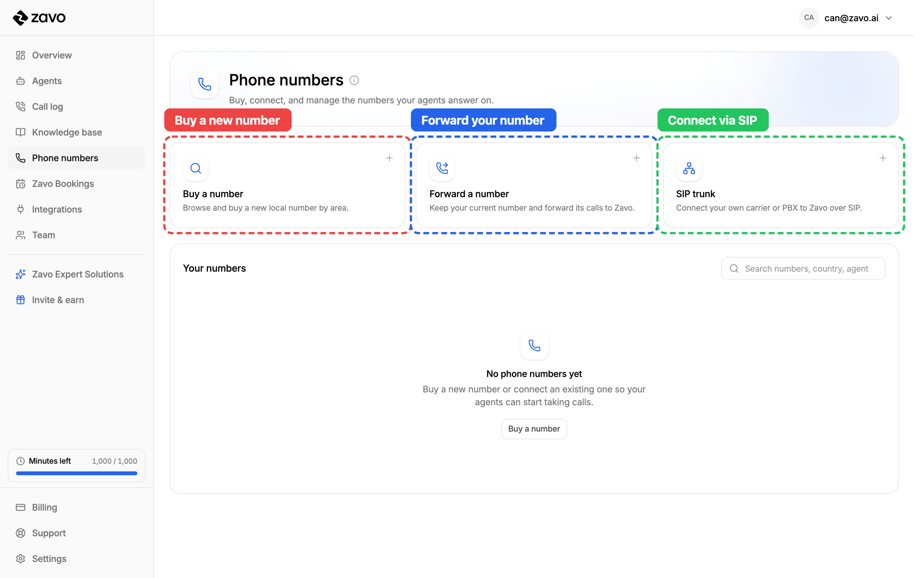Click the CA avatar

[x=809, y=18]
